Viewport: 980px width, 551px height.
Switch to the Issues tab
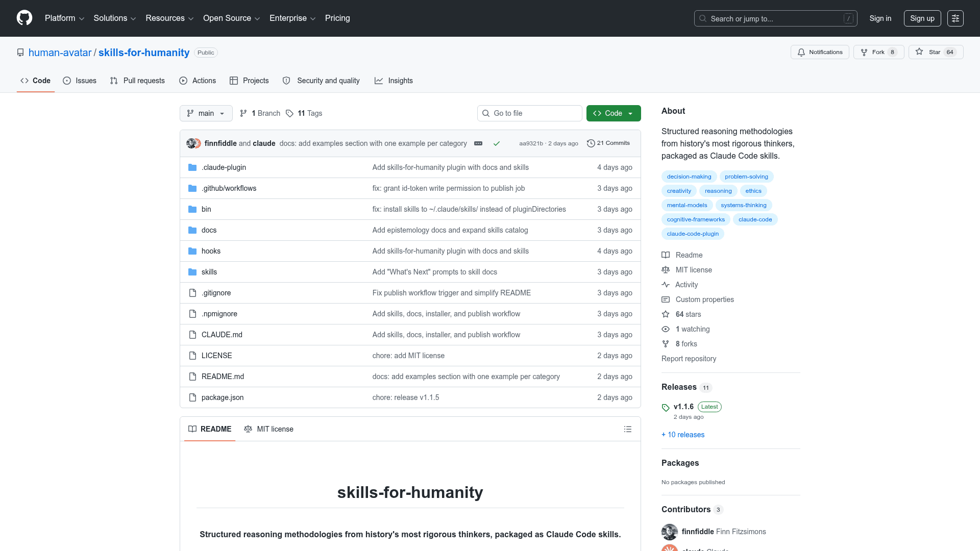click(80, 81)
